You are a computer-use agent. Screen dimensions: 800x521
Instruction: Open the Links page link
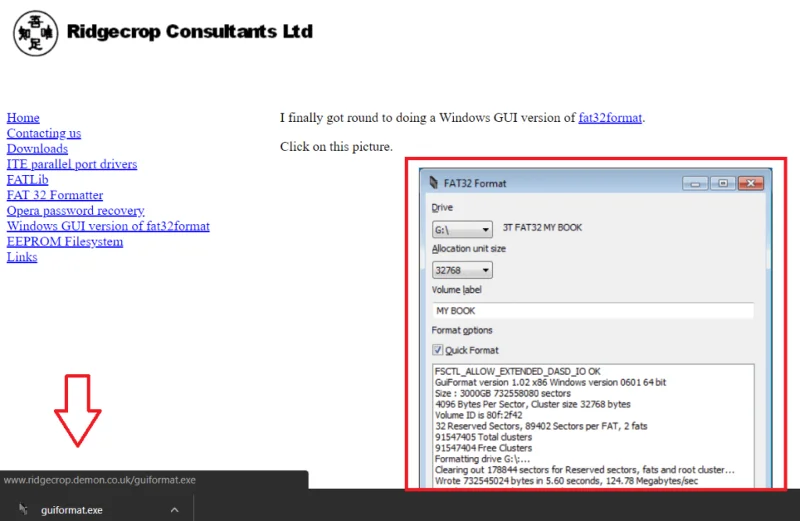tap(22, 257)
